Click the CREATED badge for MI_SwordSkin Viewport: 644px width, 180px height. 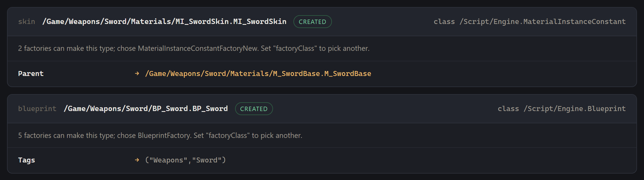(312, 22)
